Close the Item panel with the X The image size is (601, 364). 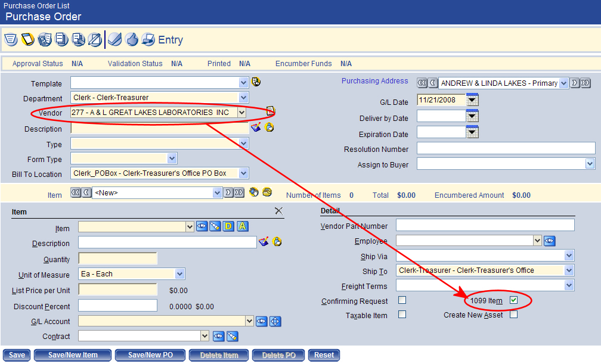pyautogui.click(x=278, y=211)
